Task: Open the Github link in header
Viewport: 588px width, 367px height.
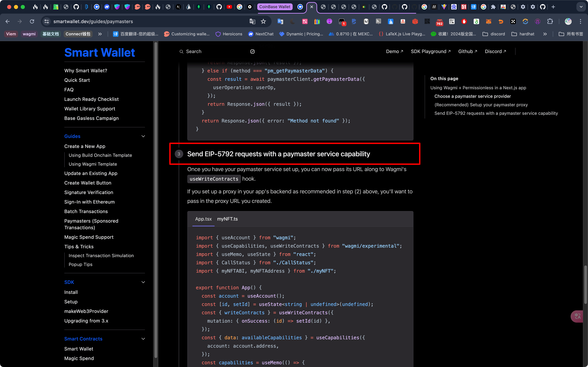Action: point(468,52)
